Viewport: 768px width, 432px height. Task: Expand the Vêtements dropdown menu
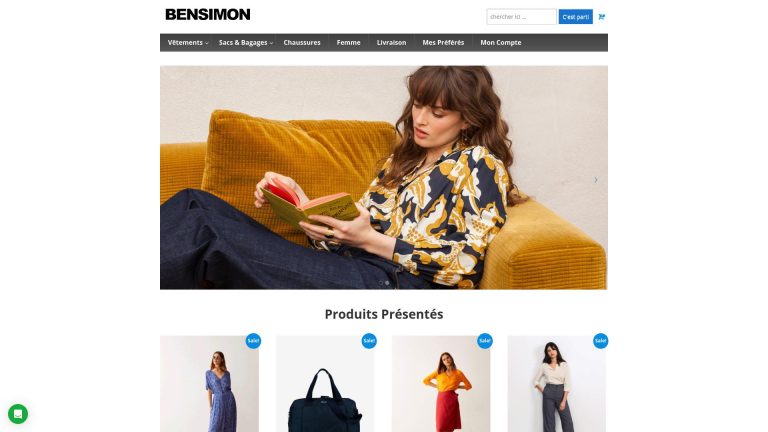pyautogui.click(x=188, y=43)
